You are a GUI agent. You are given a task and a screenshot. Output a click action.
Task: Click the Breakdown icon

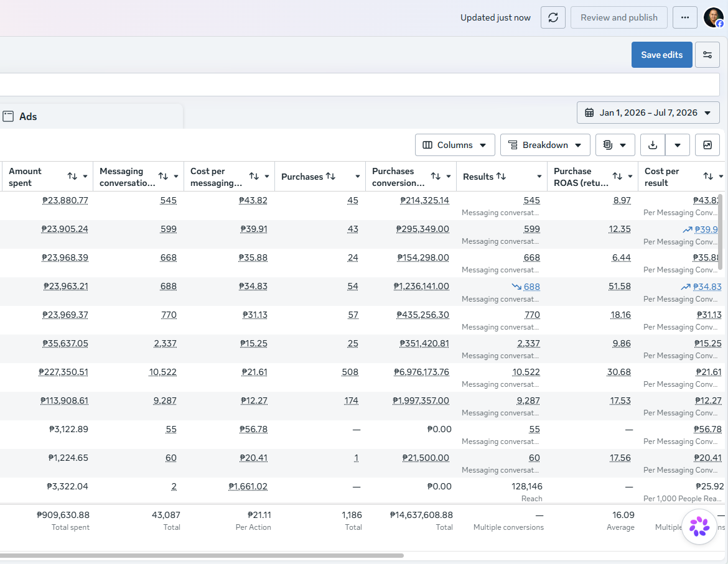[x=513, y=145]
